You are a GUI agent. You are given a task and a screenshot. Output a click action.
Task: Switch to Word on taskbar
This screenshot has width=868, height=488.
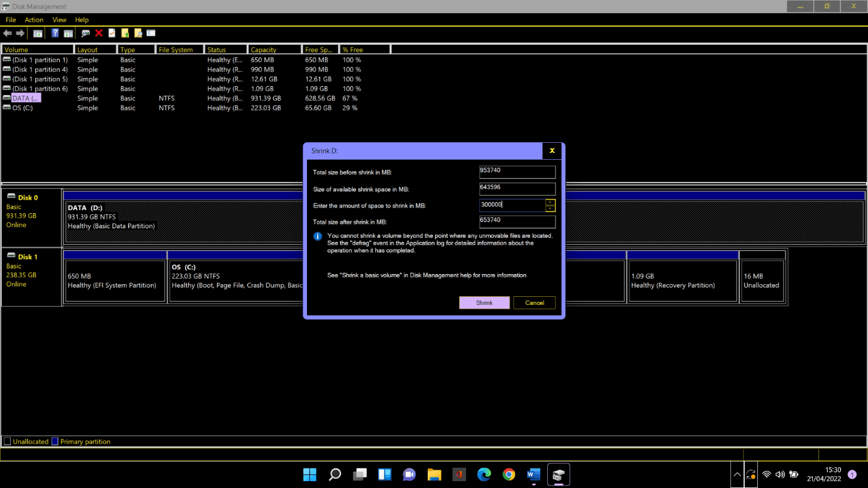coord(533,474)
